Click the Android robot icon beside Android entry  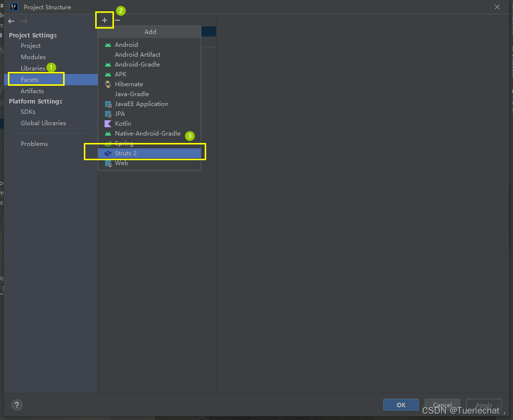(x=108, y=45)
